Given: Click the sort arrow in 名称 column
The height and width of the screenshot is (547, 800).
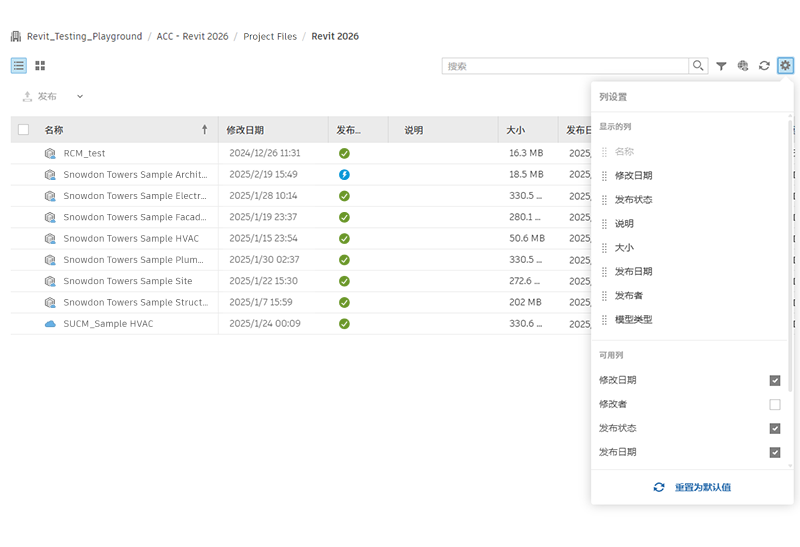Looking at the screenshot, I should [x=205, y=130].
